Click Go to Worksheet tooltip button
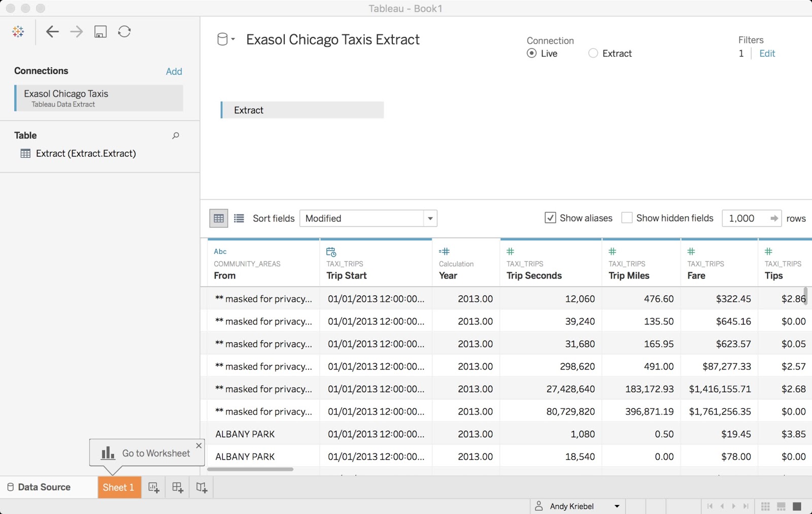This screenshot has width=812, height=514. coord(146,453)
